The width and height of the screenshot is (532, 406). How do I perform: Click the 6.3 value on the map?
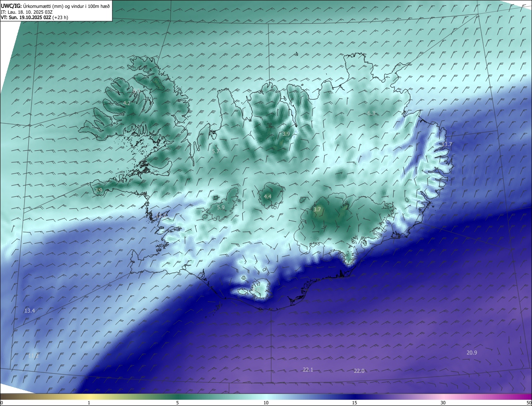[371, 113]
